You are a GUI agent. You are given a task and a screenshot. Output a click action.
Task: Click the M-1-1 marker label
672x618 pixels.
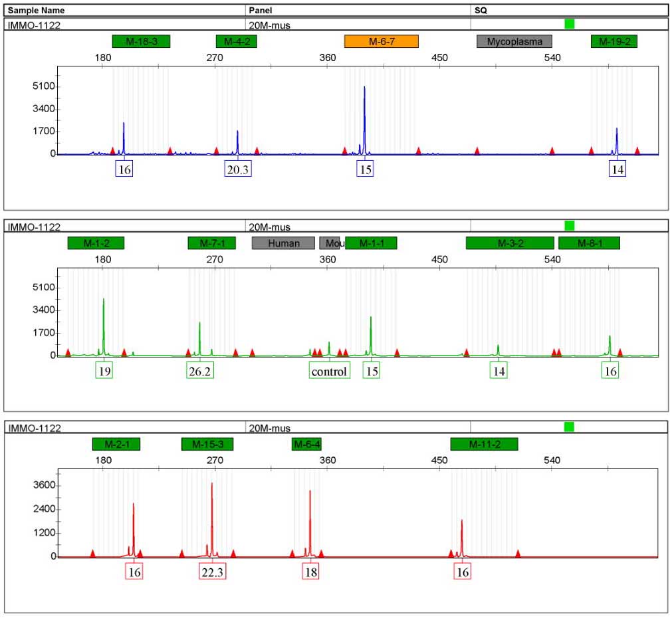tap(371, 243)
